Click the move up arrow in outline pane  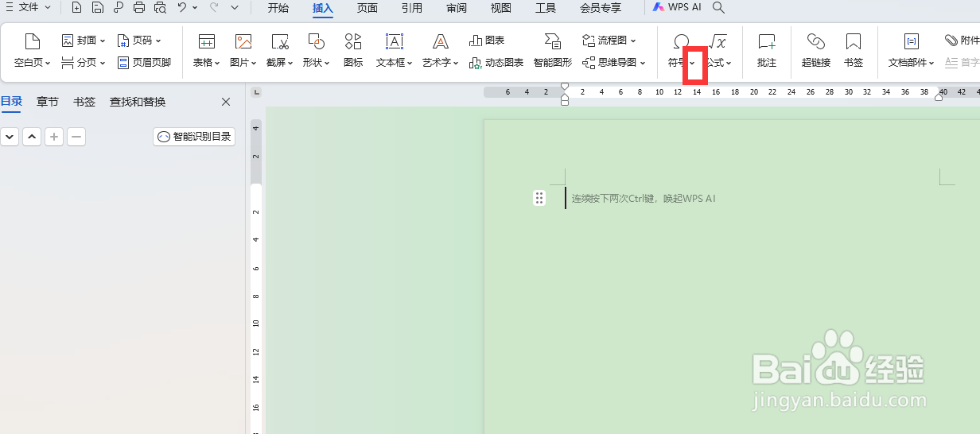coord(32,137)
